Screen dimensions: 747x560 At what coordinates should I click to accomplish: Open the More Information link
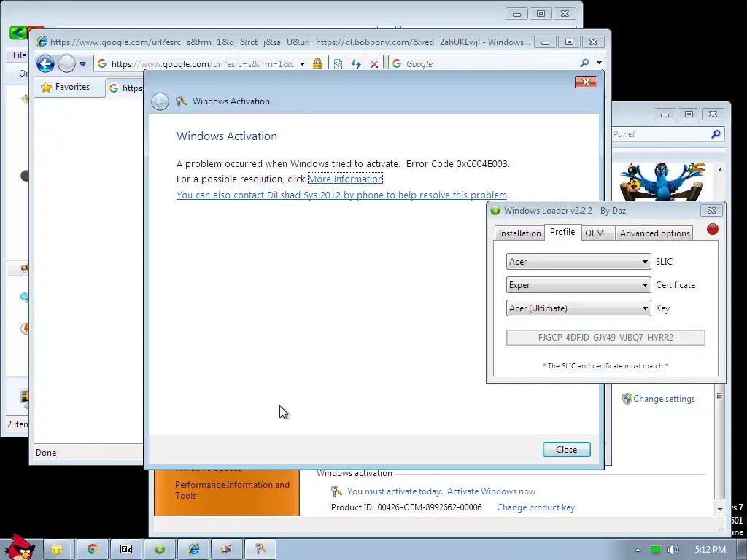tap(345, 179)
